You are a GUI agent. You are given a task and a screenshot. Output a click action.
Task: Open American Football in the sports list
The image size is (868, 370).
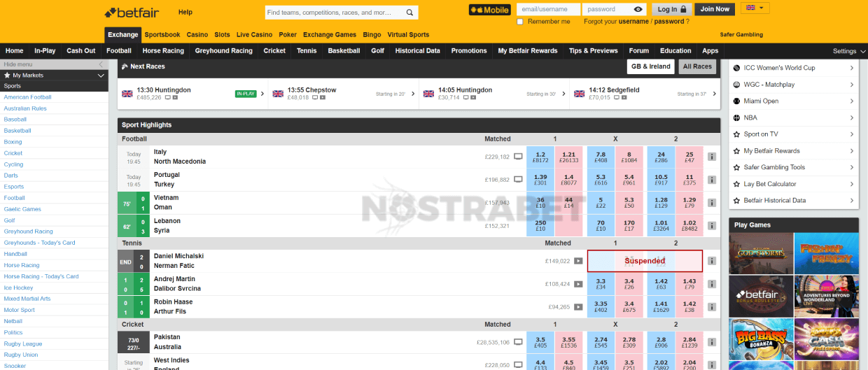click(27, 97)
